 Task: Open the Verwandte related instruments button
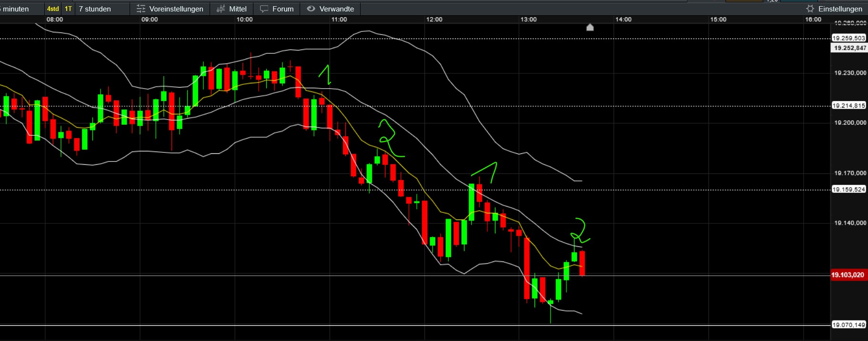coord(331,9)
